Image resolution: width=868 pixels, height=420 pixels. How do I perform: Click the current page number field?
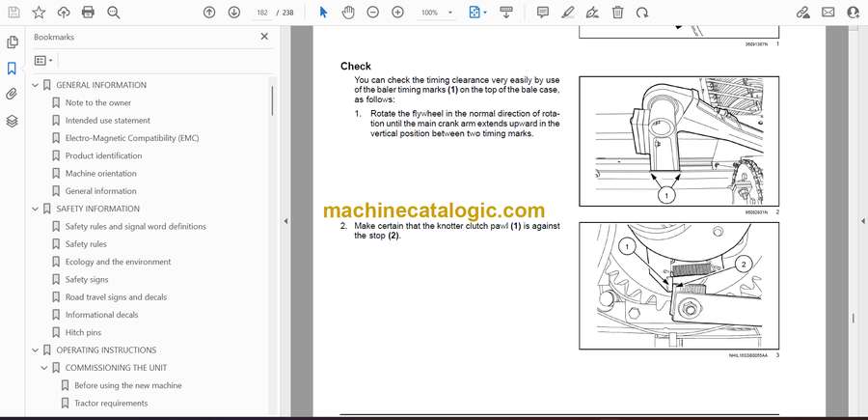pyautogui.click(x=260, y=13)
